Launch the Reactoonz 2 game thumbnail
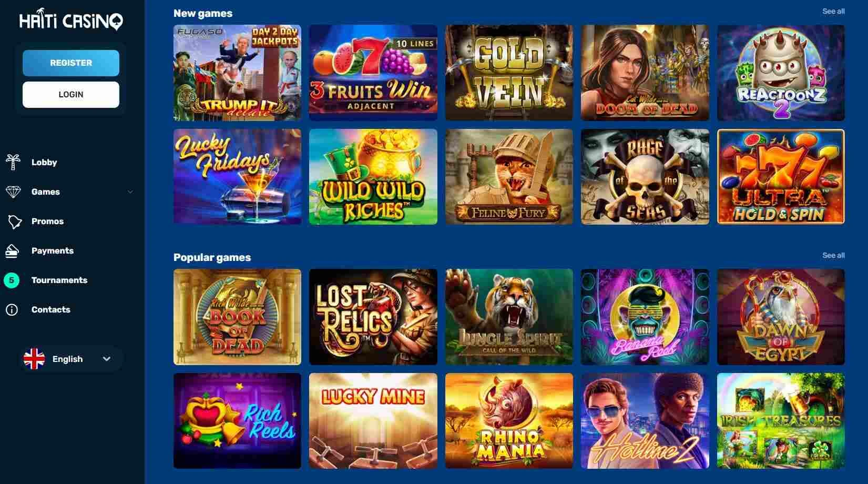Viewport: 868px width, 484px height. pos(781,73)
